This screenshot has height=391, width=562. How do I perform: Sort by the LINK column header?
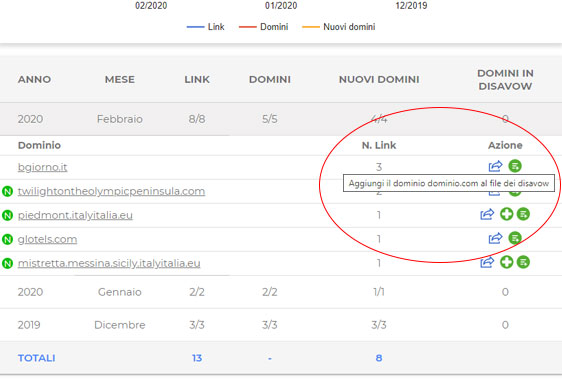pos(197,80)
